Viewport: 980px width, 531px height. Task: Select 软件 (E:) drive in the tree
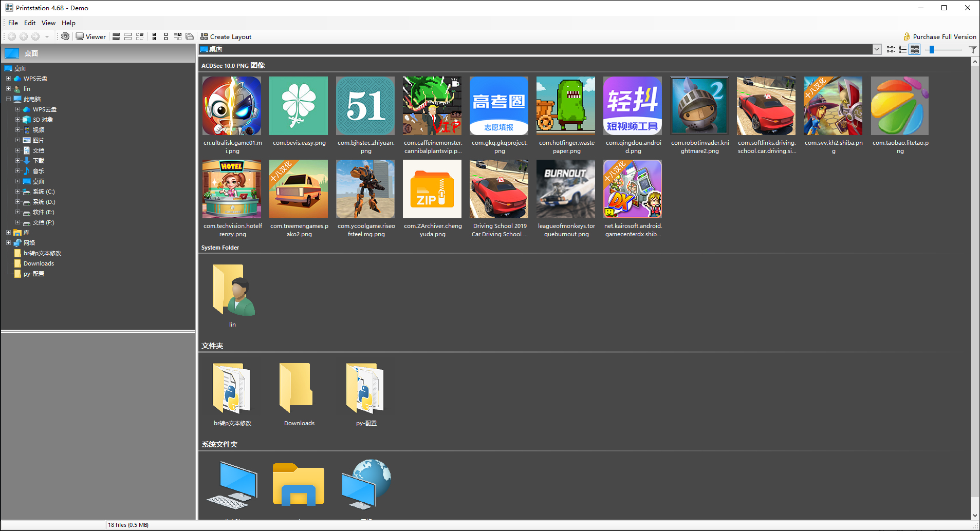click(x=43, y=212)
